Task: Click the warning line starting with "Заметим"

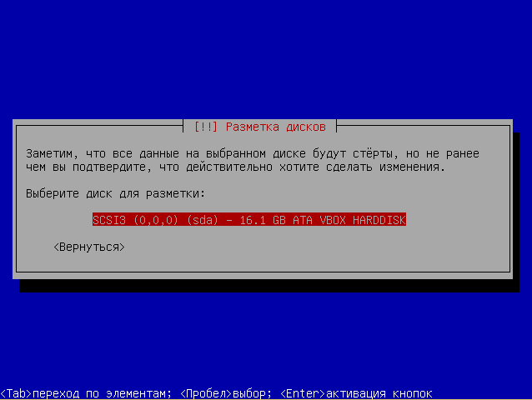Action: [253, 154]
